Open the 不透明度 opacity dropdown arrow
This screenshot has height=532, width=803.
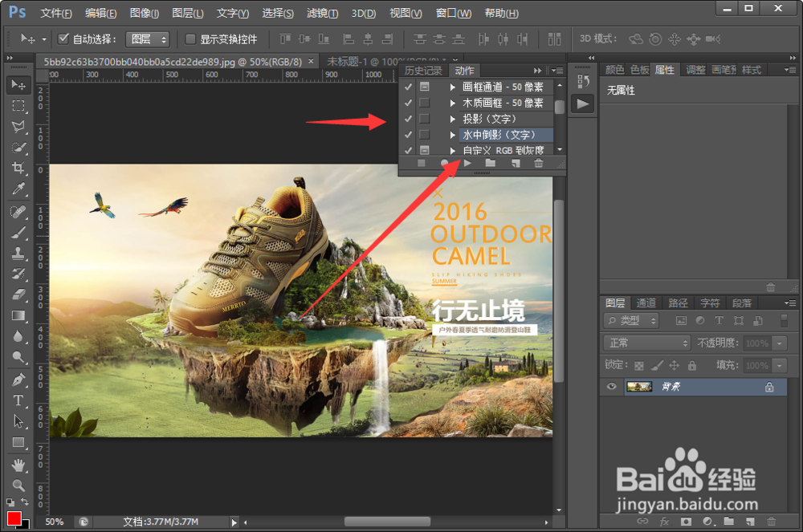tap(780, 343)
